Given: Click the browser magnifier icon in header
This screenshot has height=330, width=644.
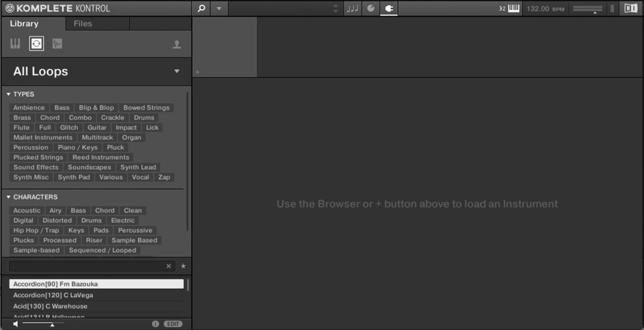Looking at the screenshot, I should coord(201,8).
